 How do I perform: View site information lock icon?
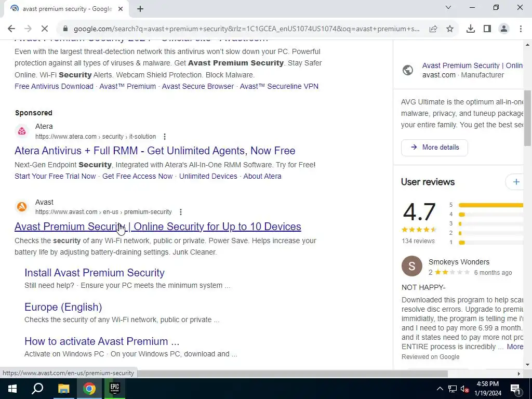point(65,29)
